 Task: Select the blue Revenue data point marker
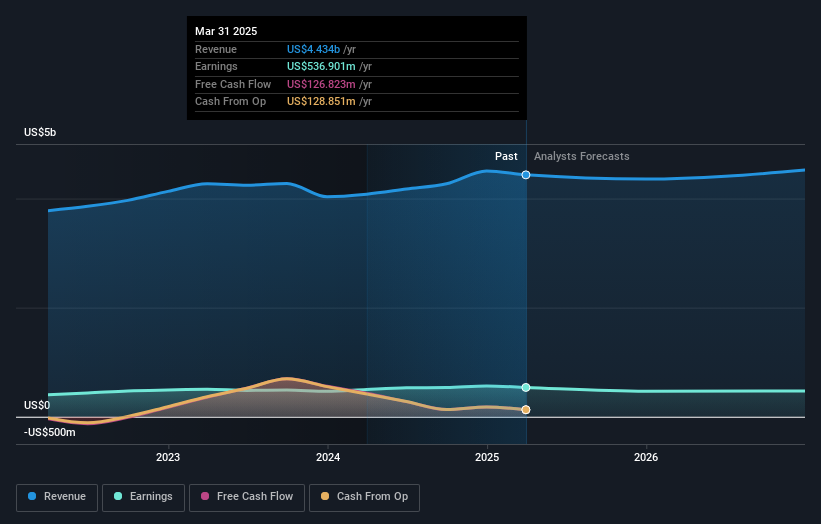pos(526,175)
